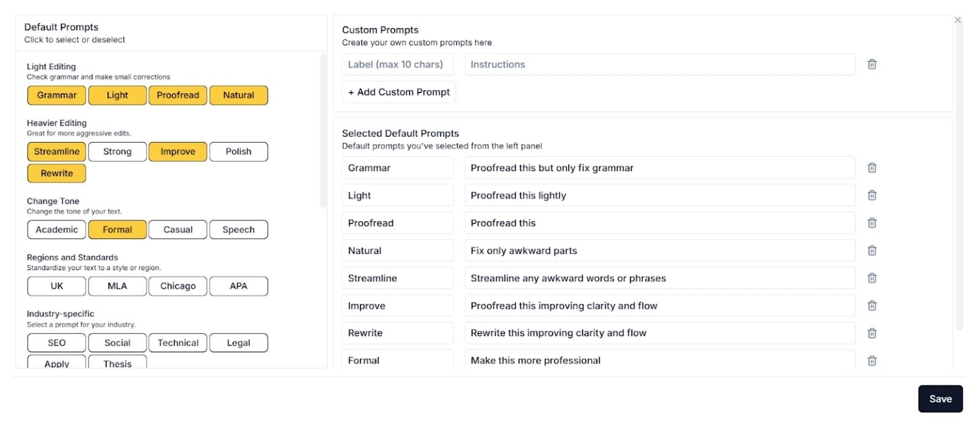Image resolution: width=980 pixels, height=424 pixels.
Task: Remove the Streamline prompt with trash icon
Action: pyautogui.click(x=872, y=278)
